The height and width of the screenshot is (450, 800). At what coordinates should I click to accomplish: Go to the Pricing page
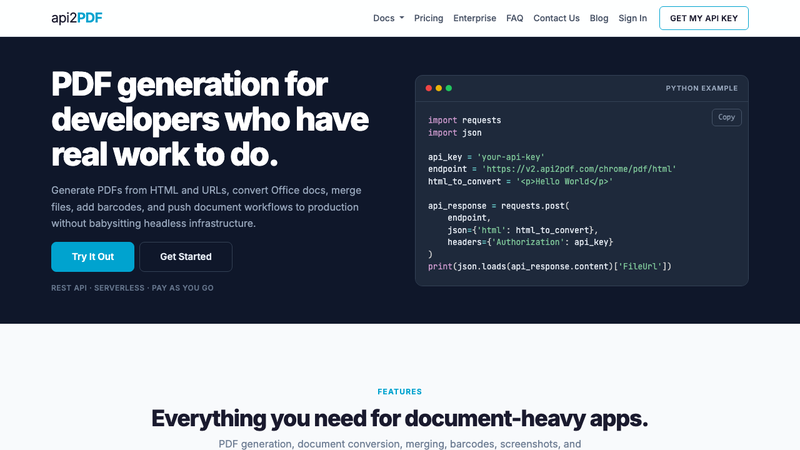(x=429, y=18)
